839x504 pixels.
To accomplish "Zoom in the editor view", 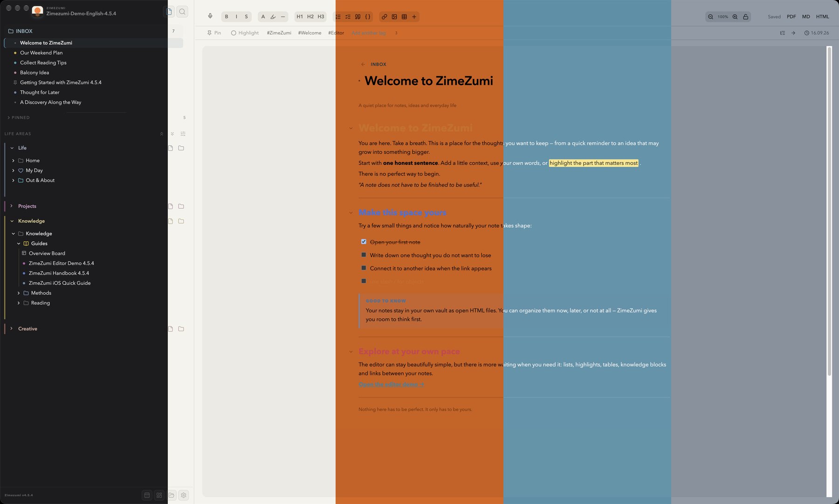I will point(735,17).
